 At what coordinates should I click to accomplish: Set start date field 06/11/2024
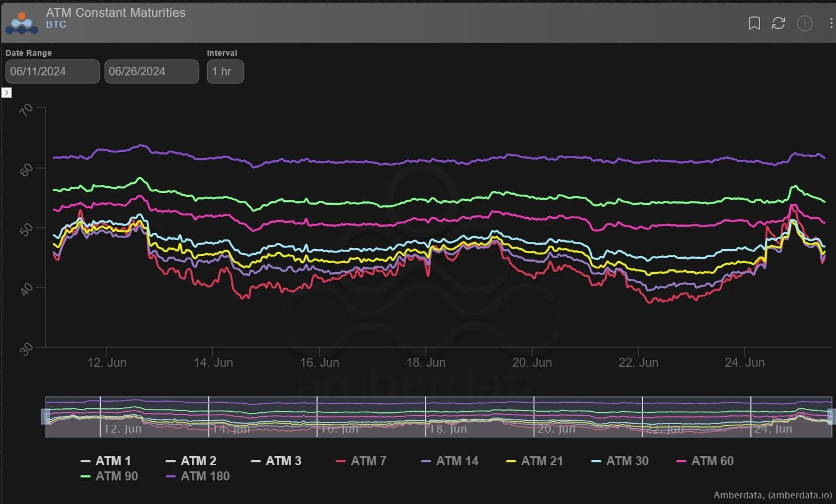tap(52, 71)
